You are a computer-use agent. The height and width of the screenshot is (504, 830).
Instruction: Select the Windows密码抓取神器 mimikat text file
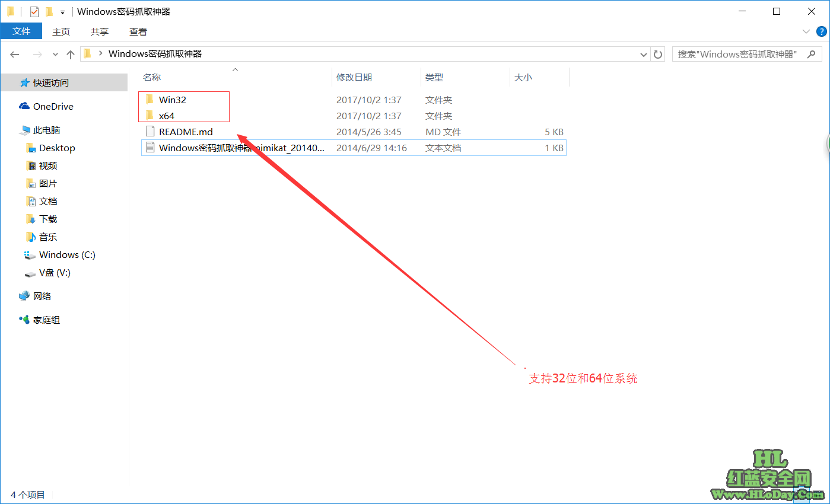[354, 148]
